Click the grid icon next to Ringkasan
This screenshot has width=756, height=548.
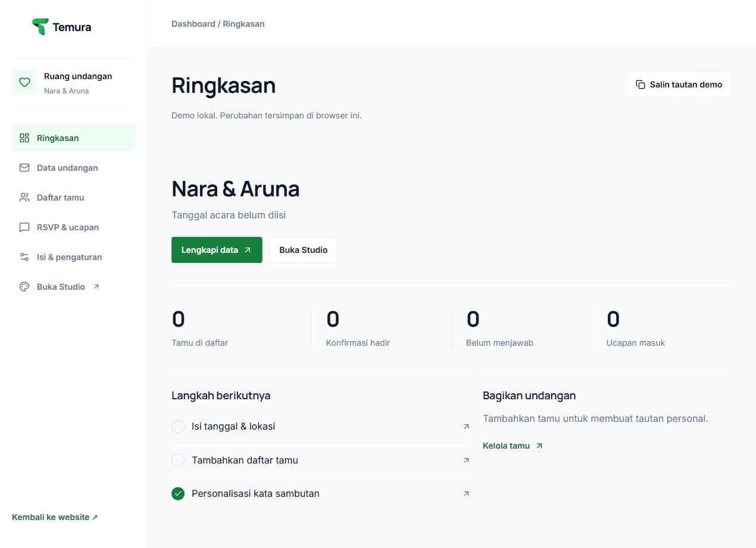24,138
